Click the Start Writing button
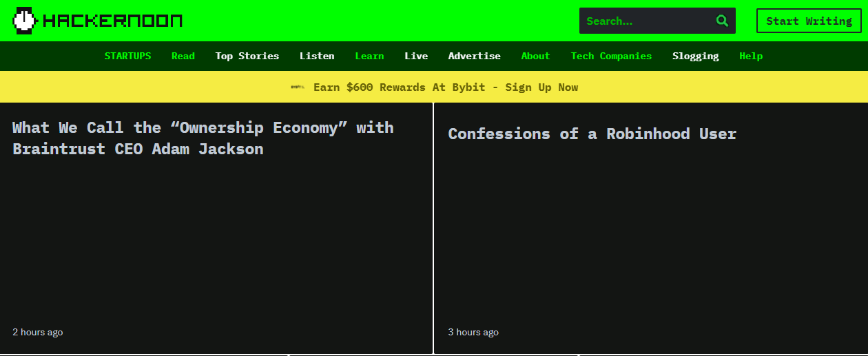 [x=809, y=21]
